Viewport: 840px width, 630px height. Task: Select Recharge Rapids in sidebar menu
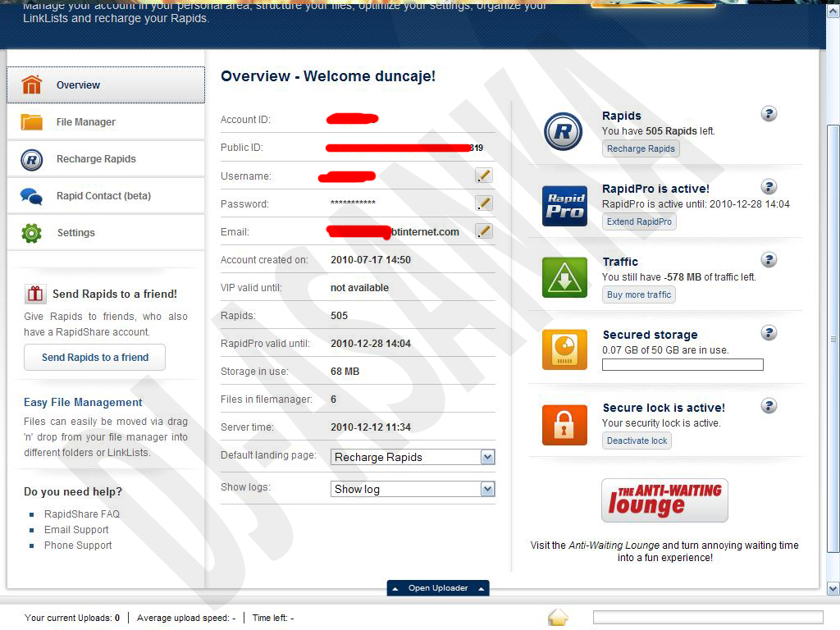point(106,159)
